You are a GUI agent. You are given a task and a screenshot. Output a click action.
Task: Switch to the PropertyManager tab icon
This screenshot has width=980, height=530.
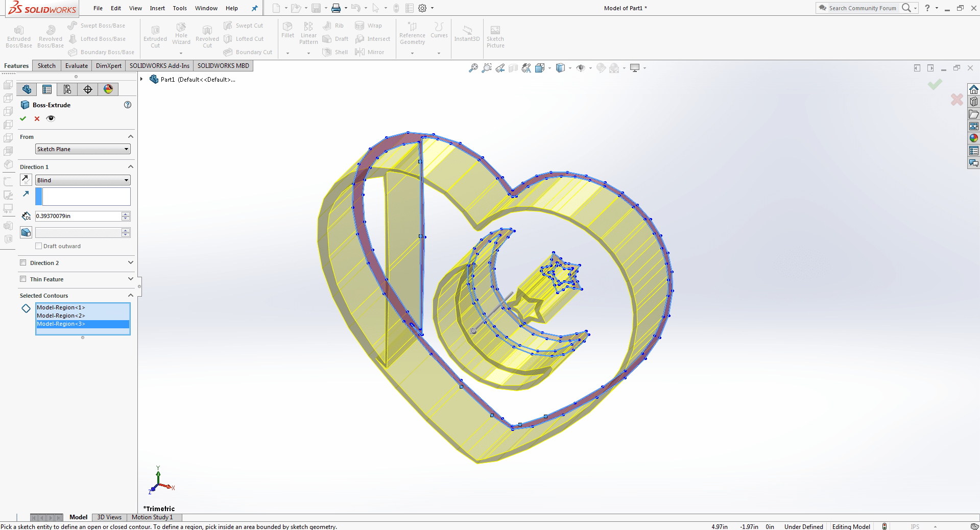click(47, 89)
